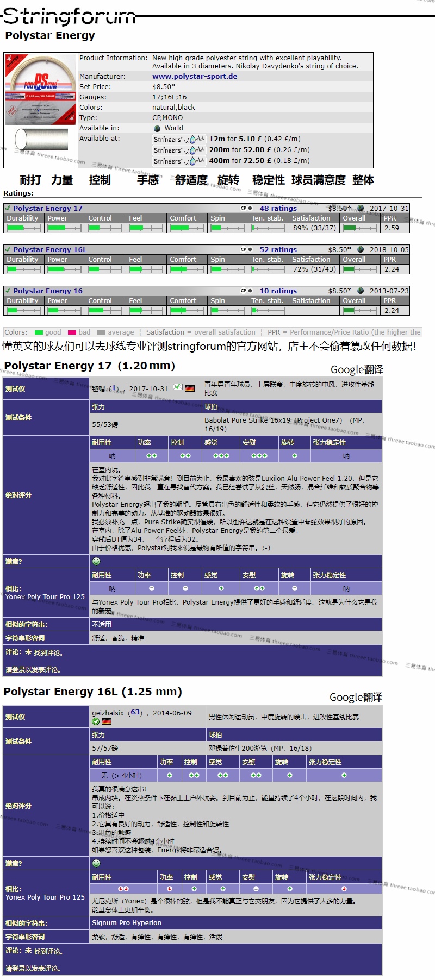Click the Satisfaction value 72% (31/43)
This screenshot has width=435, height=980.
pos(314,269)
